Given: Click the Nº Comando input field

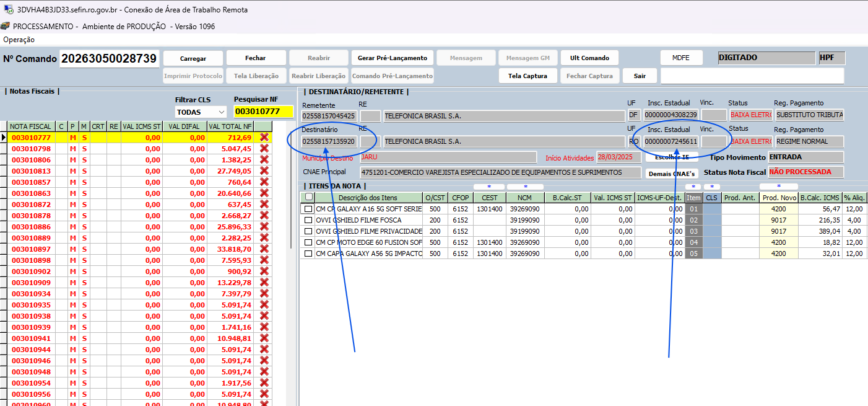Looking at the screenshot, I should click(x=109, y=59).
